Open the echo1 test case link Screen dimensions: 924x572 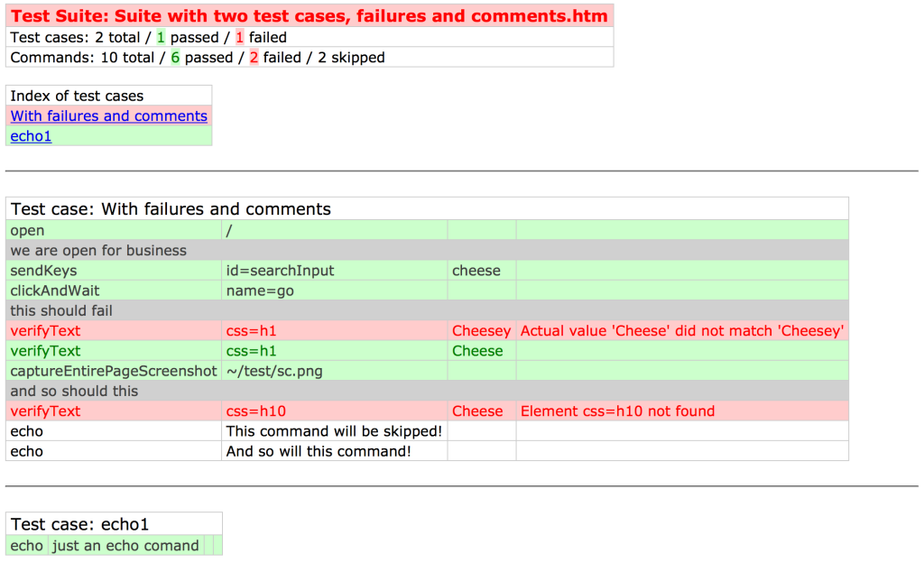point(32,136)
